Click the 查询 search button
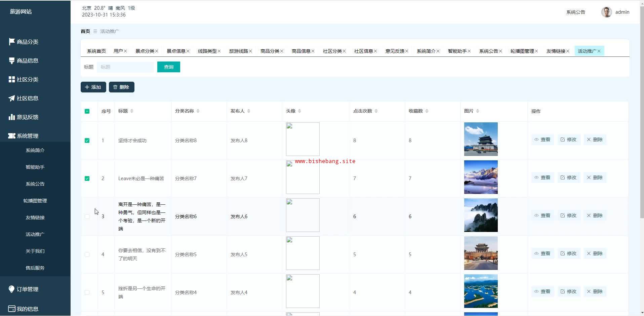This screenshot has height=316, width=644. click(168, 67)
